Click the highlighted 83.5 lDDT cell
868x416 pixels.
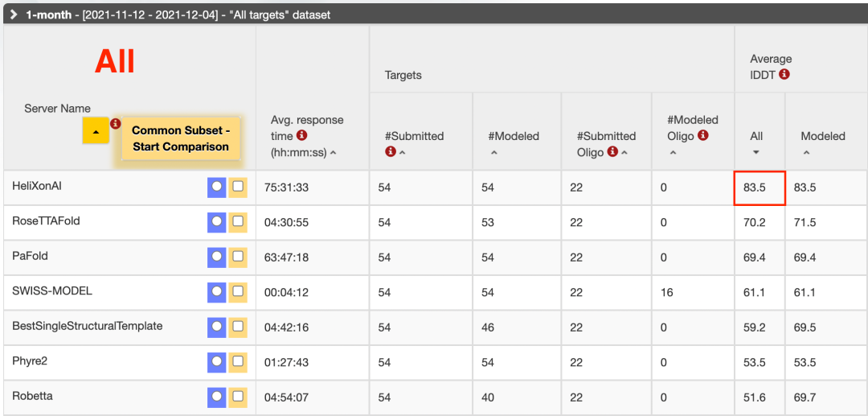759,187
